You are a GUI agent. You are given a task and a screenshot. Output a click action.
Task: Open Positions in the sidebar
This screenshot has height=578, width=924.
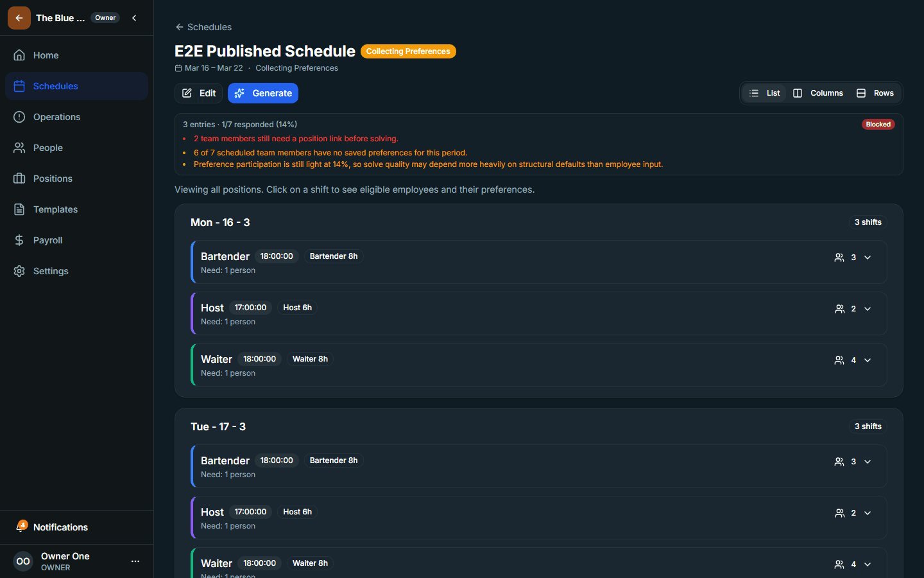(76, 179)
